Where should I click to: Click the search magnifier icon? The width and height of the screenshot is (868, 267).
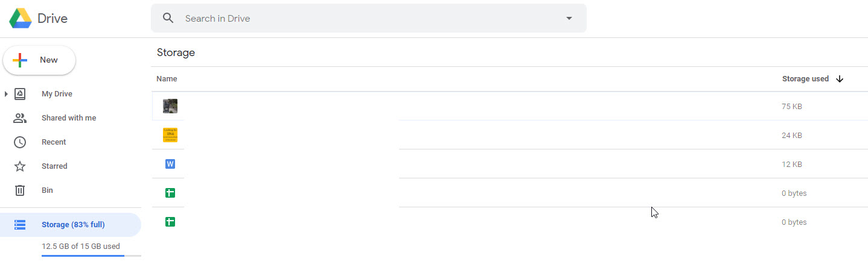point(168,18)
